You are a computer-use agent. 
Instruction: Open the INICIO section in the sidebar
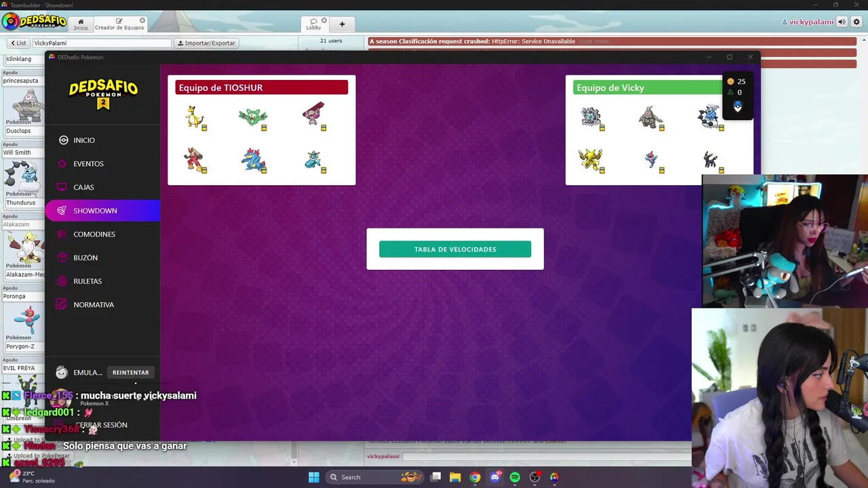pyautogui.click(x=102, y=140)
